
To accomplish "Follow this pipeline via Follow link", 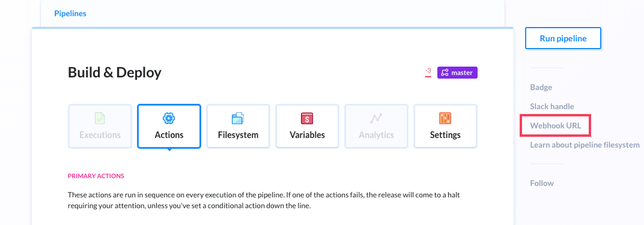I will click(x=542, y=183).
